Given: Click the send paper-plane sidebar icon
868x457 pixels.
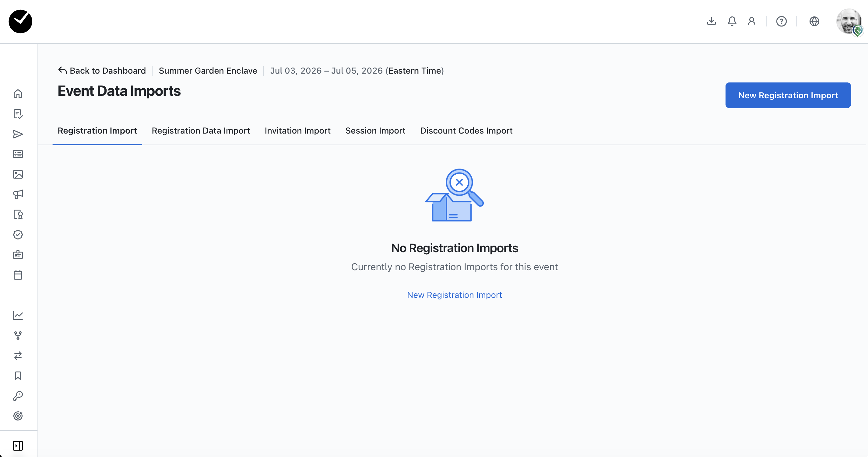Looking at the screenshot, I should (x=18, y=134).
